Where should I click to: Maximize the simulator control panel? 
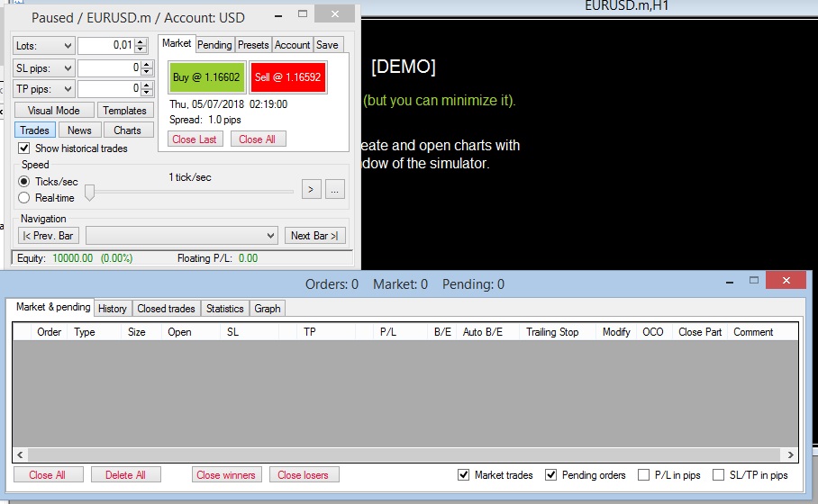pos(303,14)
